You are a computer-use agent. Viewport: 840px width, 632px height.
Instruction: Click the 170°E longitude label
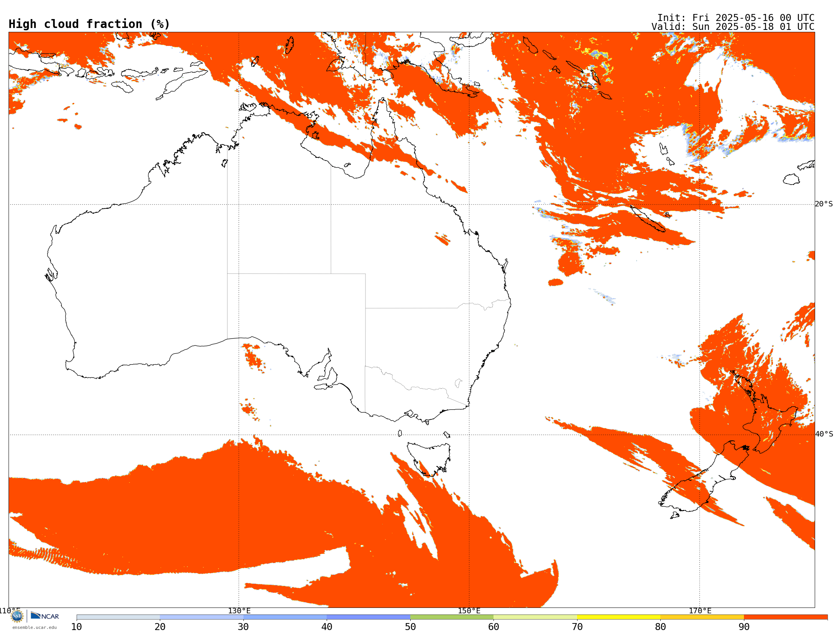700,611
